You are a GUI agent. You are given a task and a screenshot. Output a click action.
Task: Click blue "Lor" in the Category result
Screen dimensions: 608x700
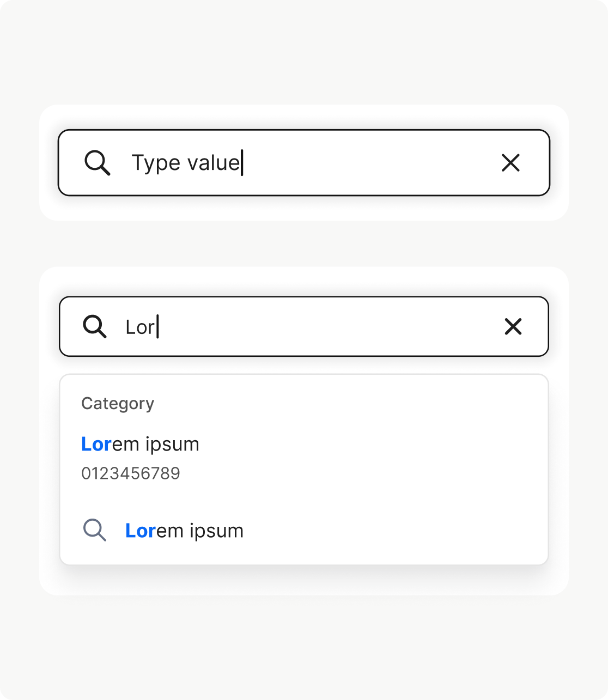96,445
